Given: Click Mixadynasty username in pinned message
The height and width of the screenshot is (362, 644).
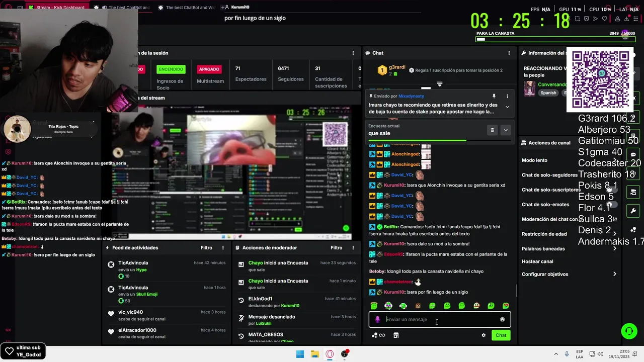Looking at the screenshot, I should tap(411, 96).
